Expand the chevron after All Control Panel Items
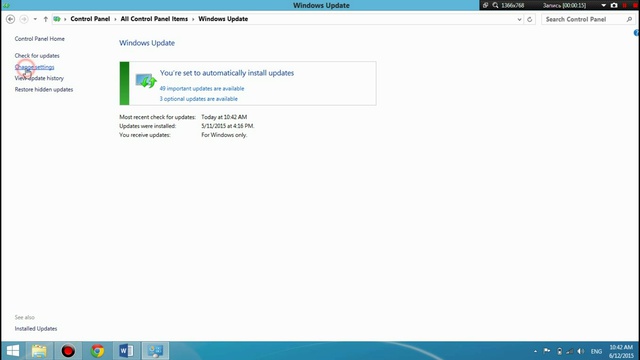This screenshot has height=360, width=640. (193, 19)
